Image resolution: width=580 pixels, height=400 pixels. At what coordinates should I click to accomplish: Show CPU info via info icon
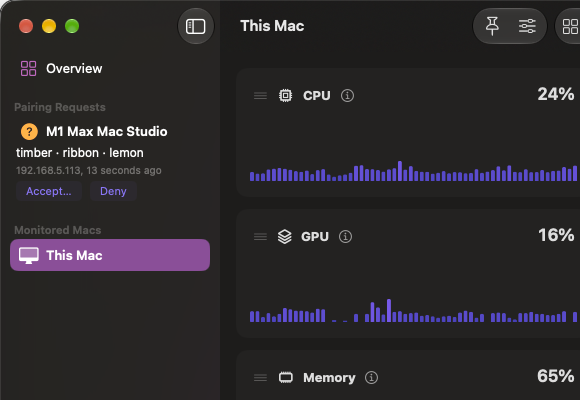[347, 95]
